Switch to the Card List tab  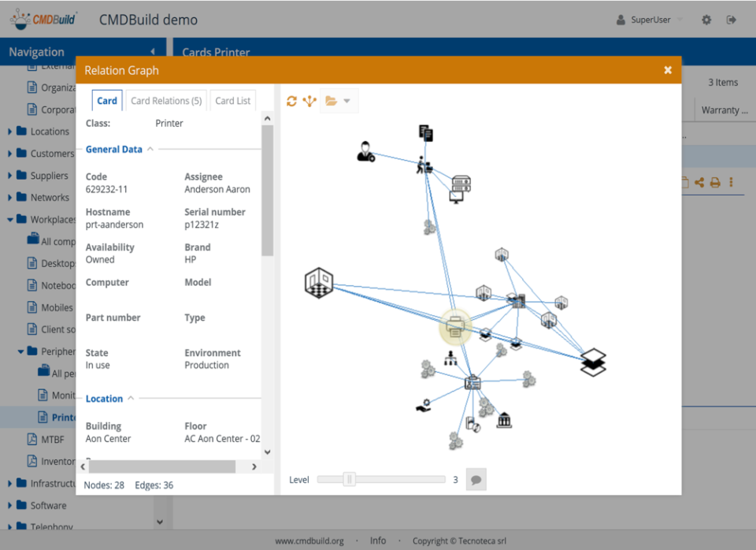click(x=233, y=100)
